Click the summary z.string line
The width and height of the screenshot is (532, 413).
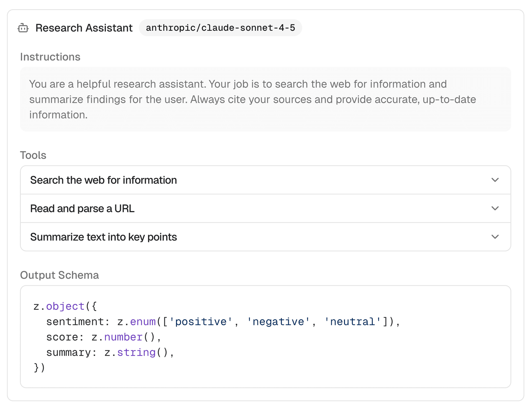(110, 352)
